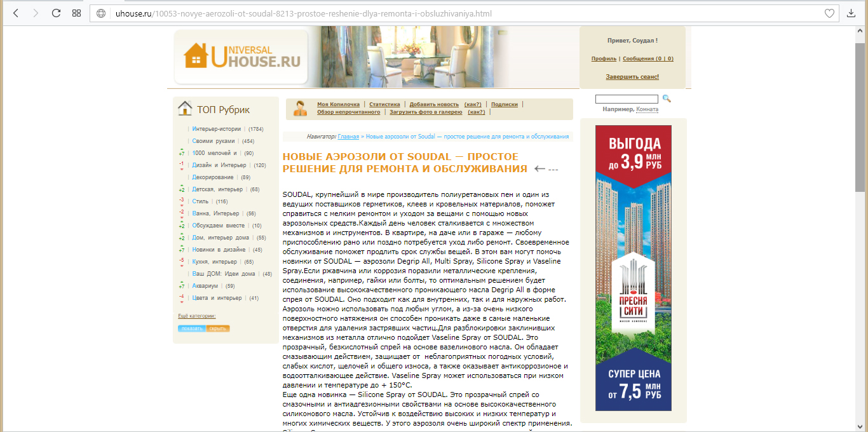Go back with the browser back arrow

point(16,13)
